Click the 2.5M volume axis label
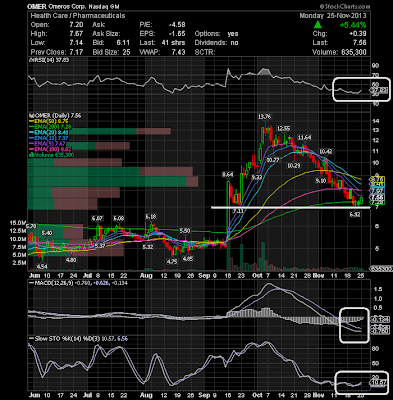393x400 pixels. [19, 263]
